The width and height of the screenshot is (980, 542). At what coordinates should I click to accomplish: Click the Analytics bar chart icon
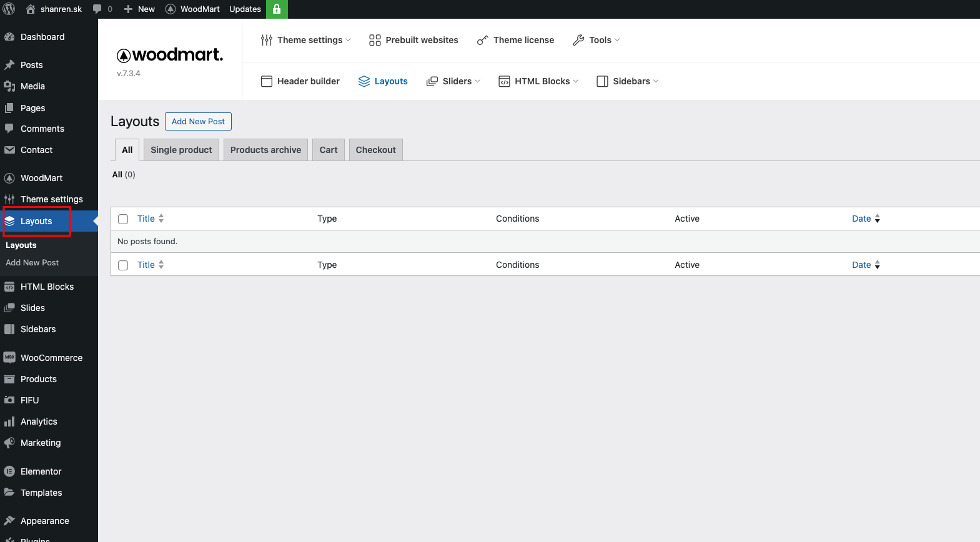tap(9, 421)
